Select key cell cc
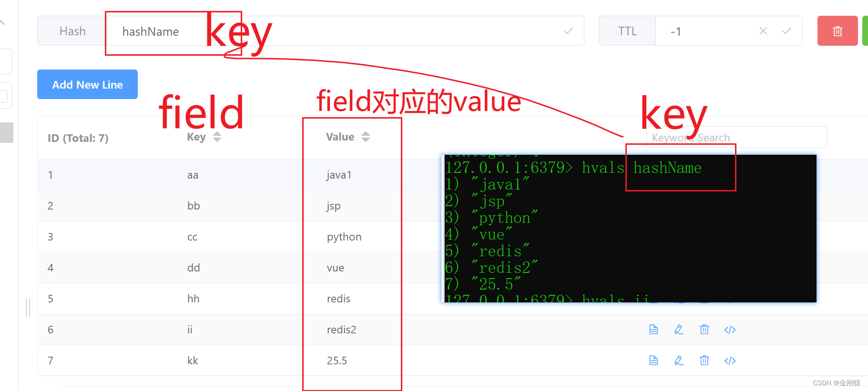The width and height of the screenshot is (868, 391). [192, 237]
